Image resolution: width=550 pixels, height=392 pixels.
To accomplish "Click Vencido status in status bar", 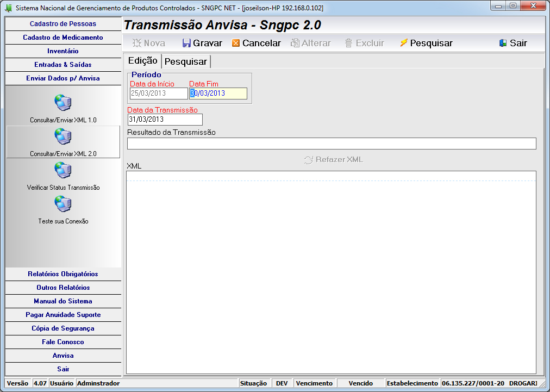I will pos(360,383).
